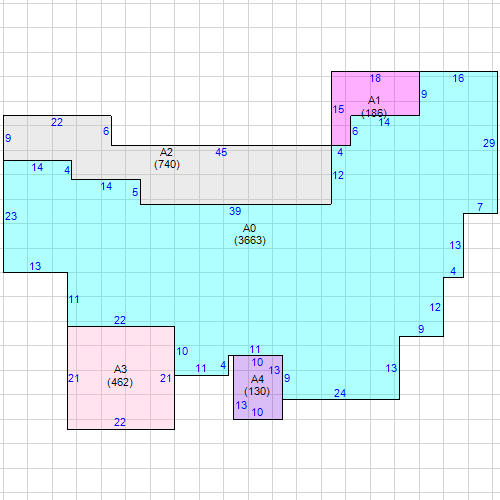The image size is (500, 500).
Task: Click the 7 dimension label
Action: [x=480, y=207]
